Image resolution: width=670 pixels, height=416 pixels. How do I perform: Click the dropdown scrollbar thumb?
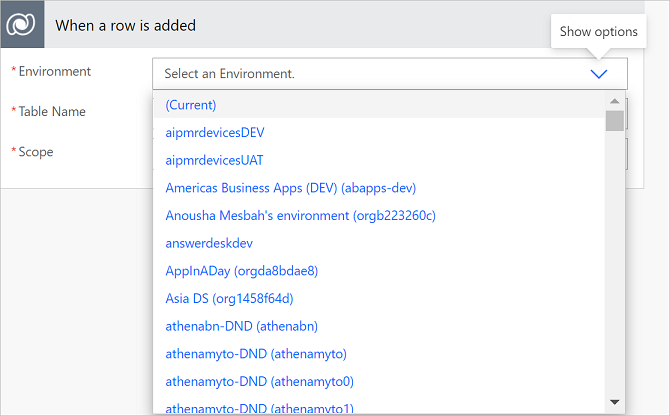(x=615, y=122)
